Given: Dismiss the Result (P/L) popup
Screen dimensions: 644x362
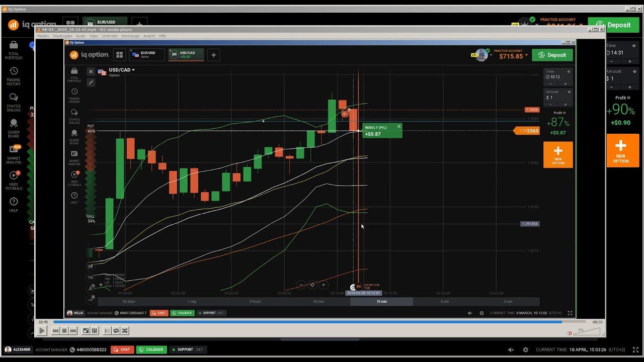Looking at the screenshot, I should click(399, 126).
